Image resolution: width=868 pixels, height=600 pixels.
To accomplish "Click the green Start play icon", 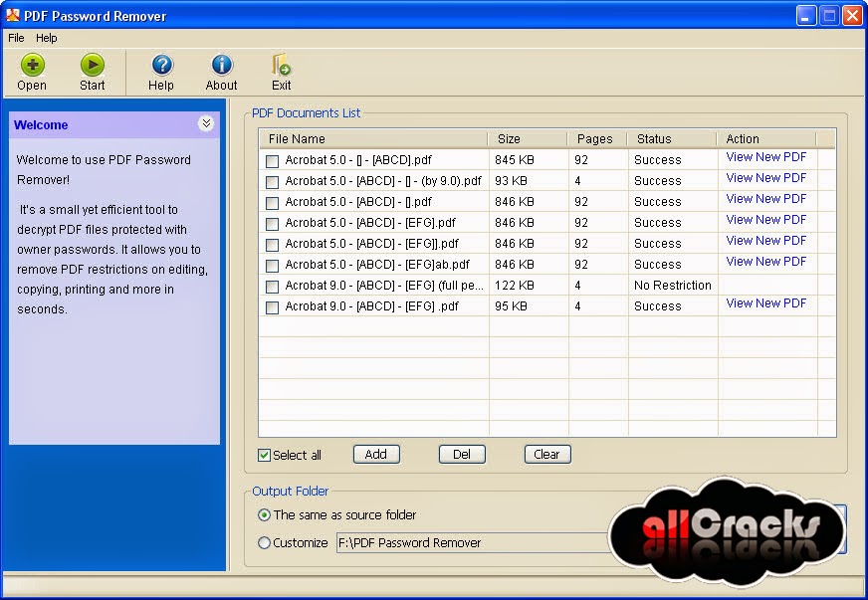I will (x=93, y=66).
